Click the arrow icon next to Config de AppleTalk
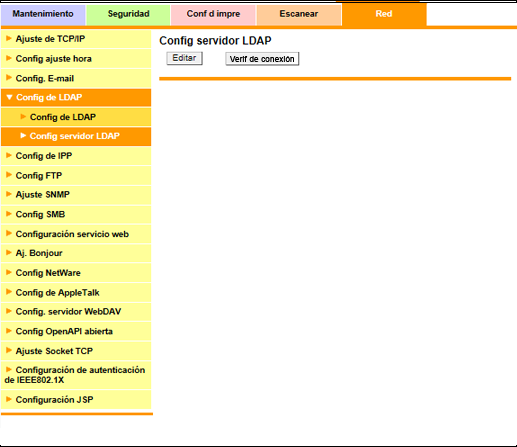Image resolution: width=517 pixels, height=447 pixels. coord(9,292)
